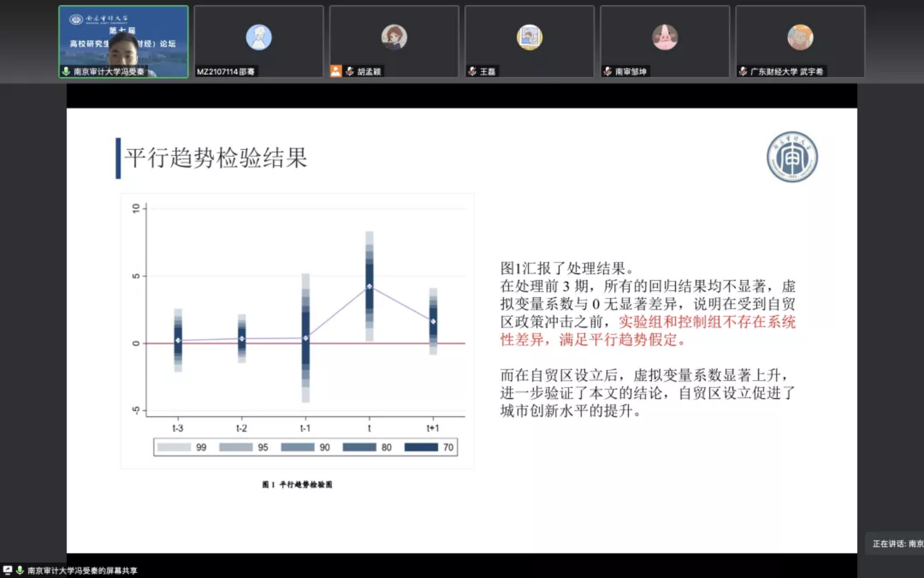Click the 南京审计大学冯受秦的屏幕共享 label
Image resolution: width=924 pixels, height=578 pixels.
pos(82,570)
